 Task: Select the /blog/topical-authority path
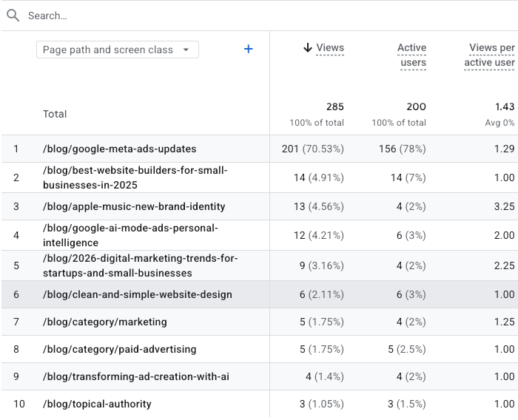click(x=97, y=404)
